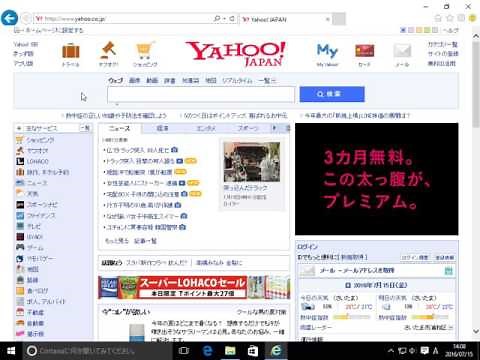Select the ニュース news tab
Screen dimensions: 480x360
coord(119,128)
